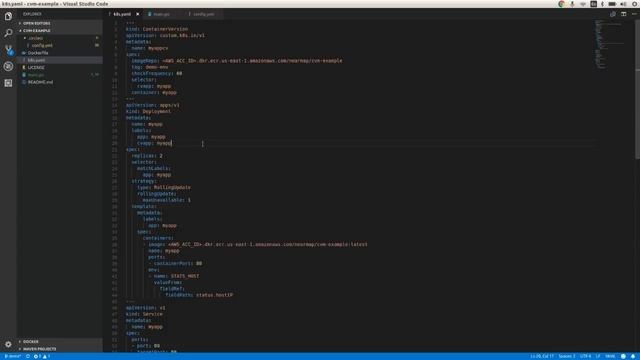
Task: Click the 'kind: Service' line
Action: pos(144,314)
